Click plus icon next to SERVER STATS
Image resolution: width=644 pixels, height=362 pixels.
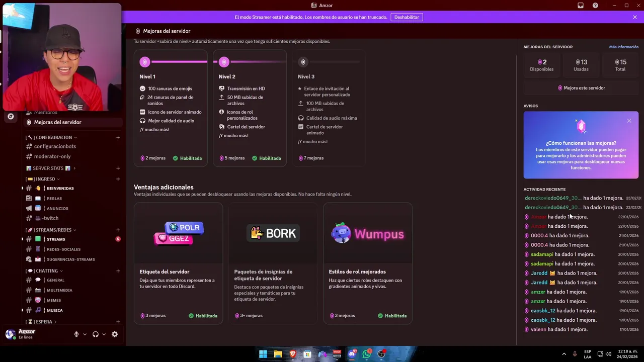[118, 168]
